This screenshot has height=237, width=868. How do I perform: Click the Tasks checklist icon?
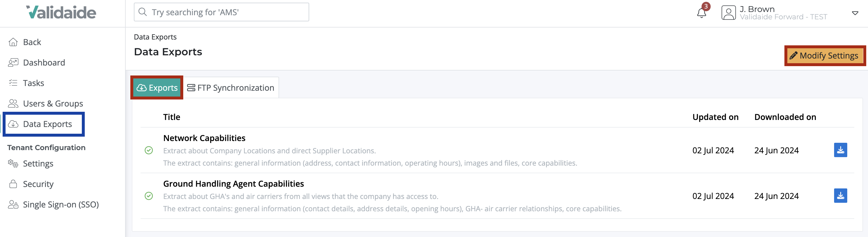pyautogui.click(x=13, y=83)
